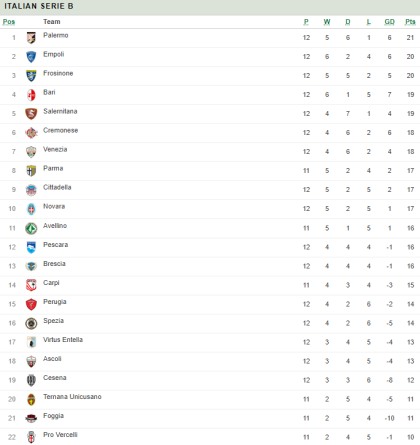Click the Spezia club crest icon
Viewport: 420px width, 445px height.
tap(31, 324)
